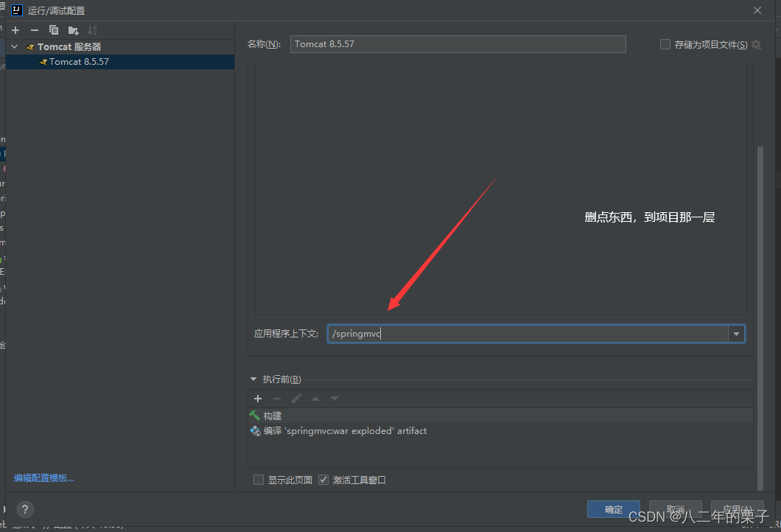Move before-launch task up
This screenshot has width=781, height=532.
coord(315,399)
